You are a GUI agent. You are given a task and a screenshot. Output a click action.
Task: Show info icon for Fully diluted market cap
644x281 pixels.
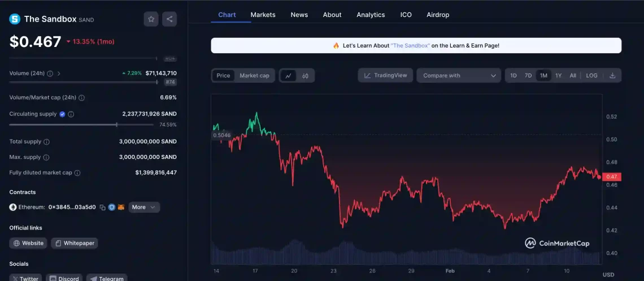coord(77,173)
